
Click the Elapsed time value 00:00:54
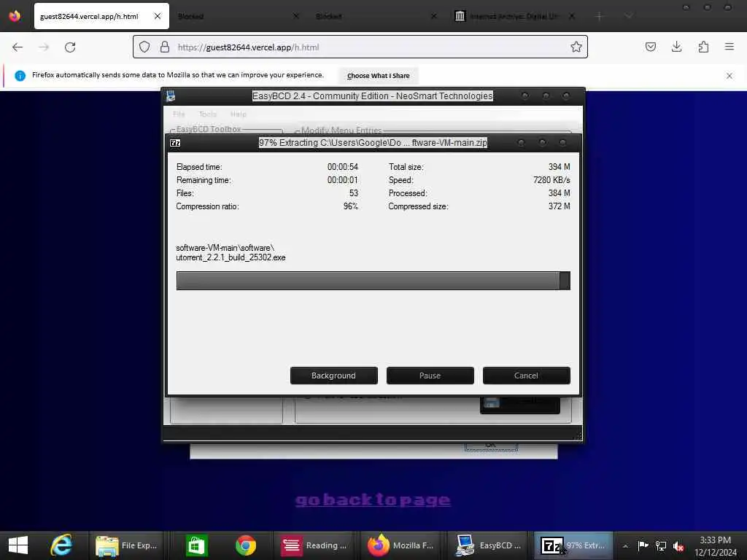click(x=343, y=167)
